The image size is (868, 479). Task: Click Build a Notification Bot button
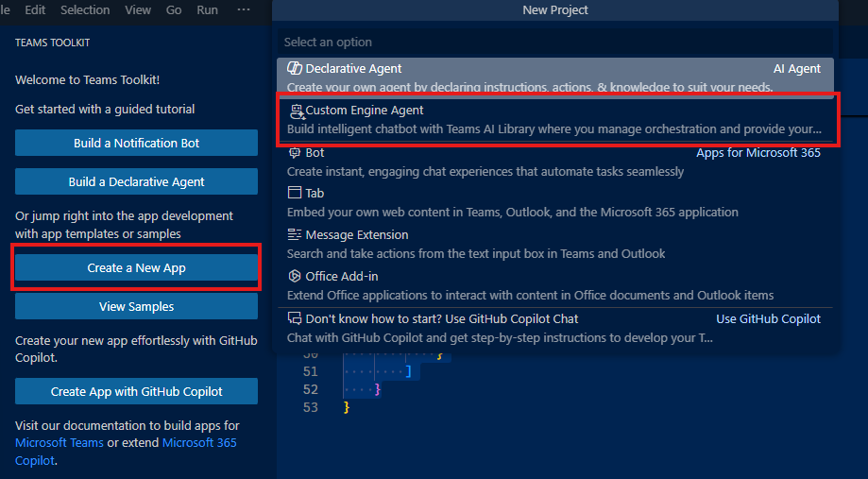click(136, 143)
